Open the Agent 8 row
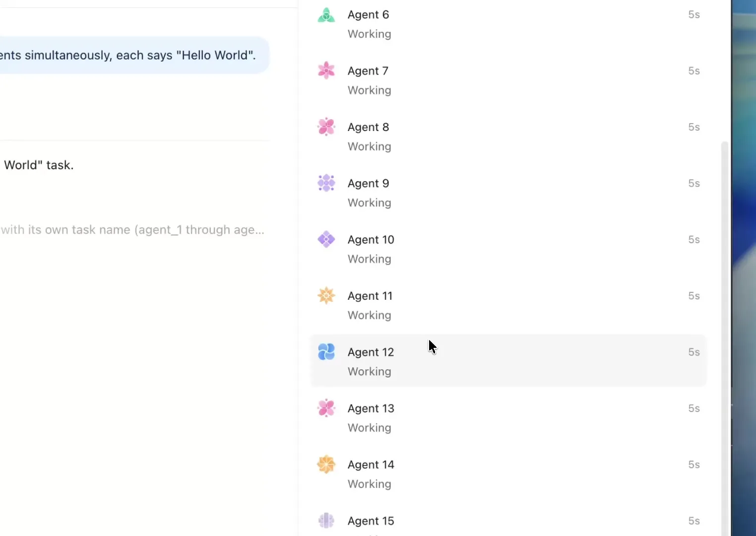Screen dimensions: 756x536 [x=508, y=136]
